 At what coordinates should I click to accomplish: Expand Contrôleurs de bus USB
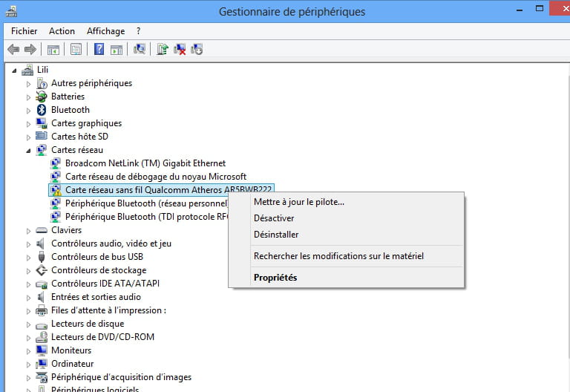pyautogui.click(x=29, y=257)
